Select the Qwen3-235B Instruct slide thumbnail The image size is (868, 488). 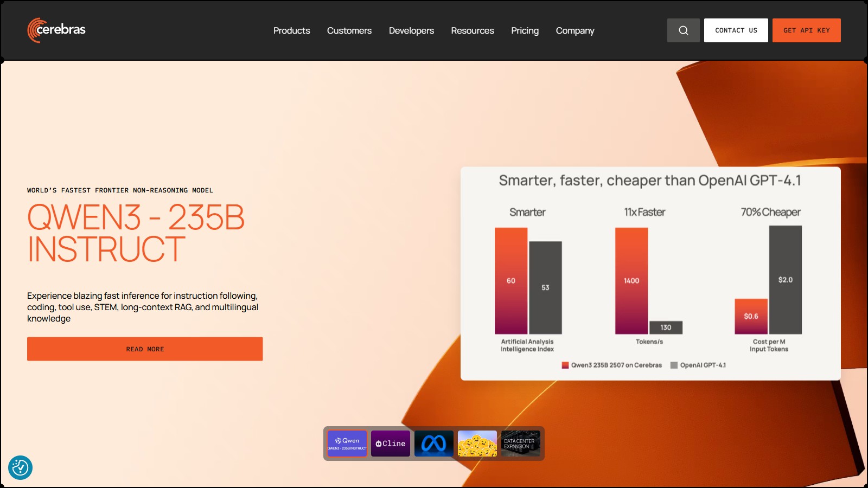pyautogui.click(x=347, y=444)
